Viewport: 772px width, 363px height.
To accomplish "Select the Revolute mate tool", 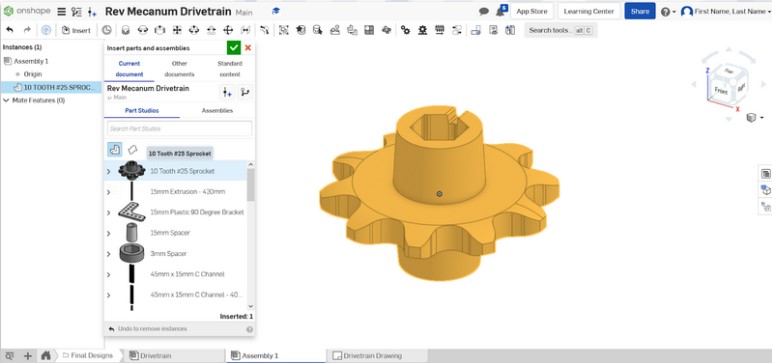I will [x=143, y=30].
